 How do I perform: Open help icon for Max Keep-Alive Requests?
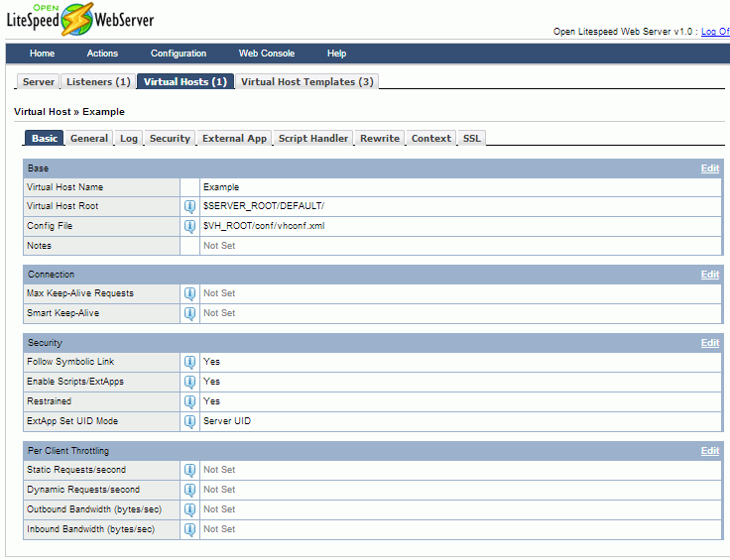189,293
